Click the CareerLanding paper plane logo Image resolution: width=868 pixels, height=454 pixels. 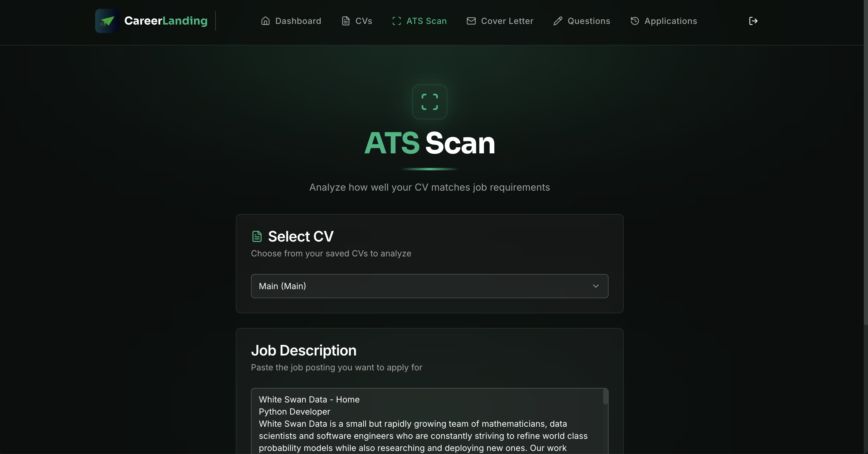pos(107,21)
